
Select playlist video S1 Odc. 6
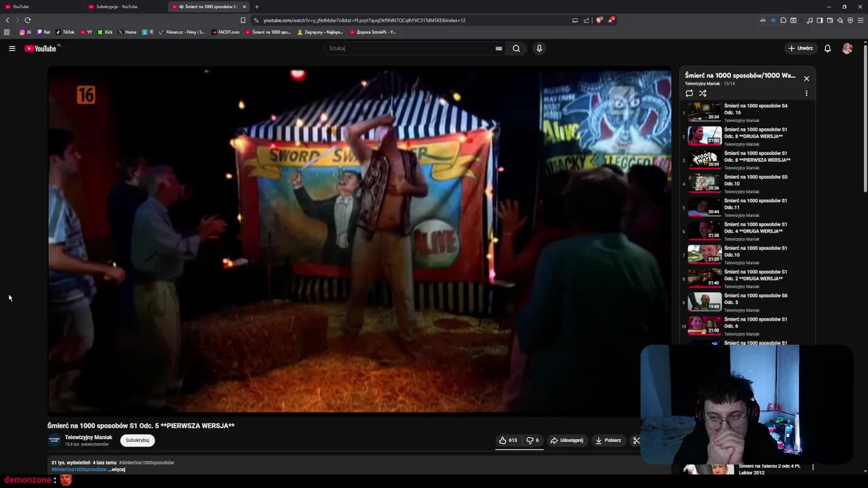click(x=748, y=325)
